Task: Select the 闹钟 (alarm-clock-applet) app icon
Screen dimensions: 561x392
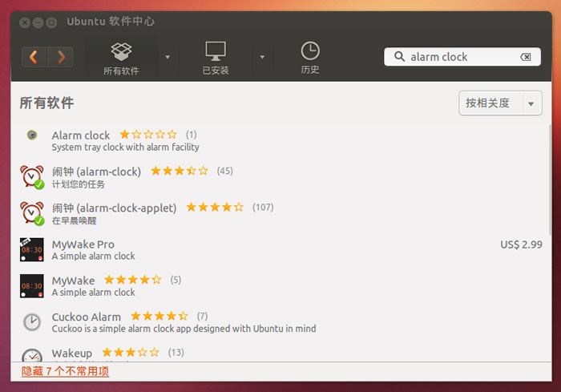Action: [x=32, y=212]
